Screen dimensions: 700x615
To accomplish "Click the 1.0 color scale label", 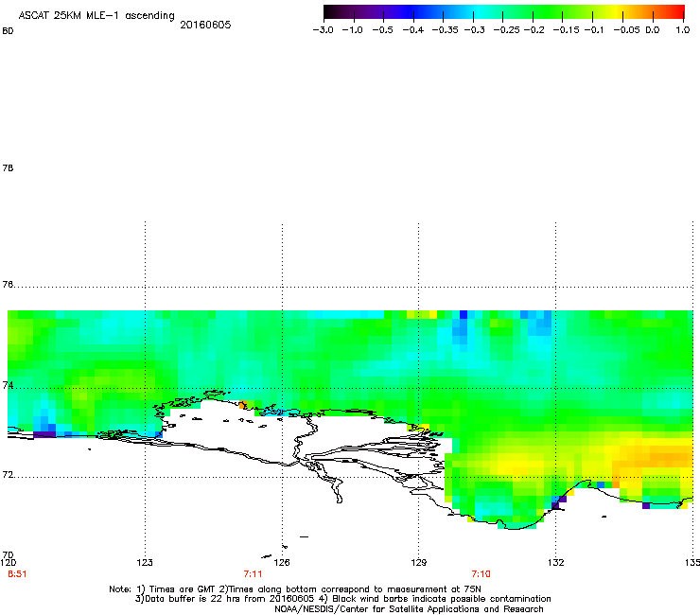I will point(683,30).
